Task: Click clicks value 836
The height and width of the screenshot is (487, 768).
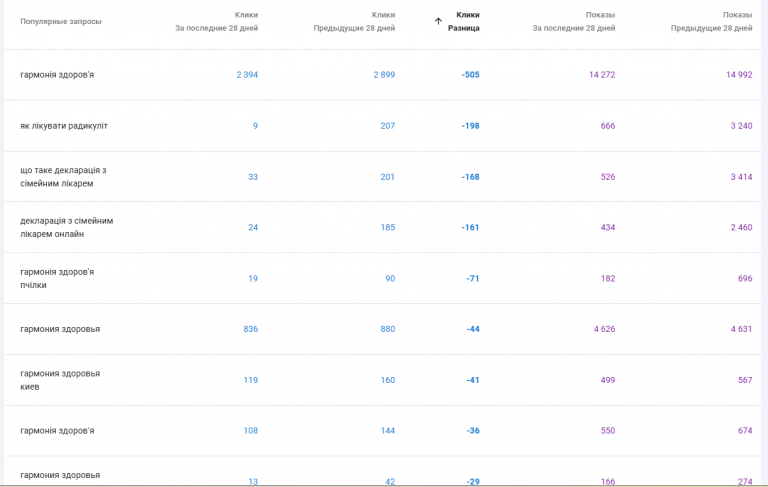Action: [x=250, y=329]
